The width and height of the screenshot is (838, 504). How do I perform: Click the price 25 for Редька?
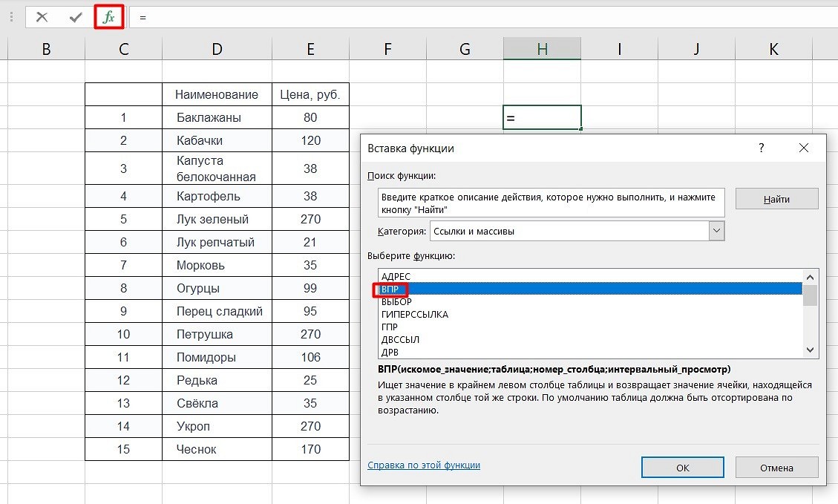click(x=310, y=380)
